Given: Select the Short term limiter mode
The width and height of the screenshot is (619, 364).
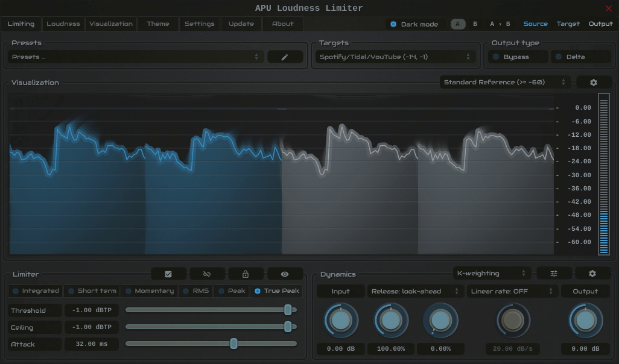Looking at the screenshot, I should tap(92, 291).
